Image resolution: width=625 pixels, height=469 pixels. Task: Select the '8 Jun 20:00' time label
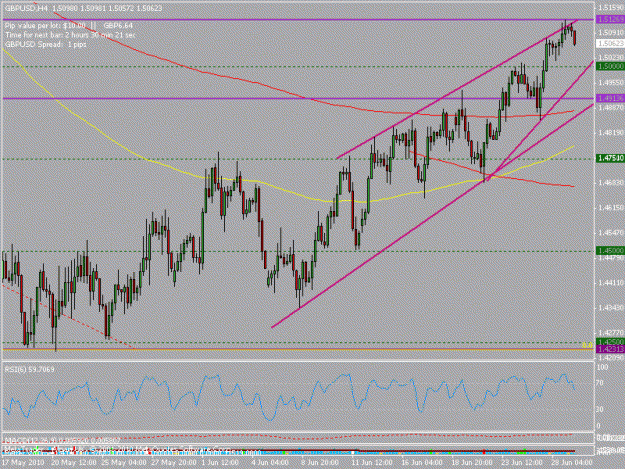coord(320,463)
